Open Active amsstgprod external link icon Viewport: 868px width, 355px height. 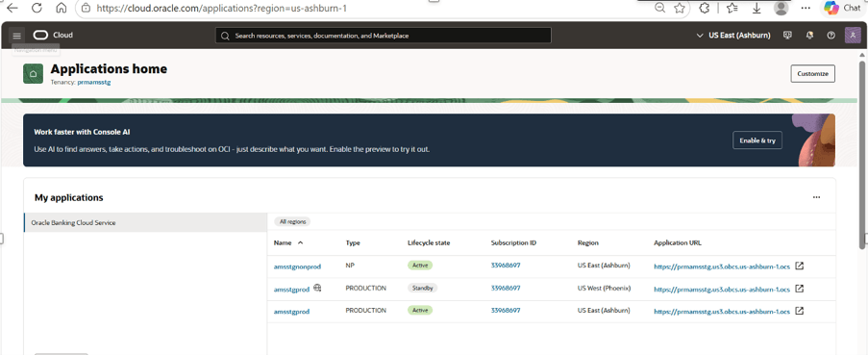point(800,311)
